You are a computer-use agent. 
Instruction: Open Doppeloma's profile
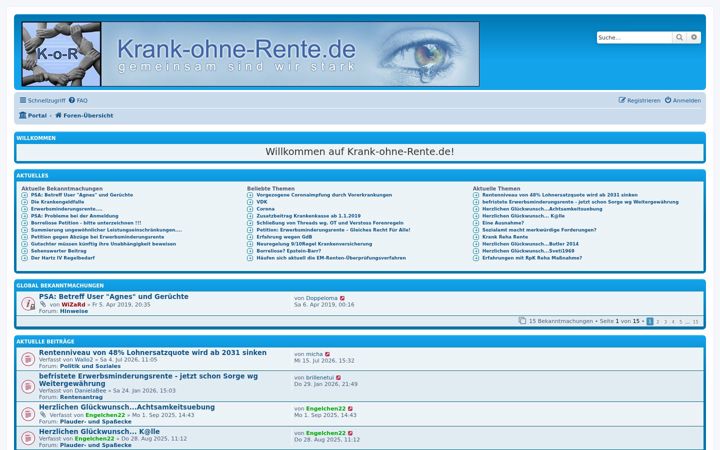tap(321, 298)
